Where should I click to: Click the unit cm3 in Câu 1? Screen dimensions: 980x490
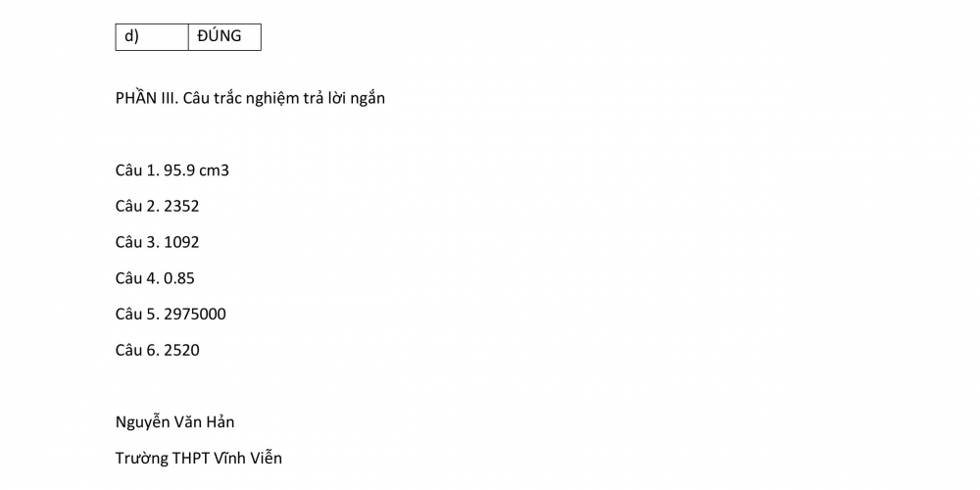pyautogui.click(x=215, y=170)
